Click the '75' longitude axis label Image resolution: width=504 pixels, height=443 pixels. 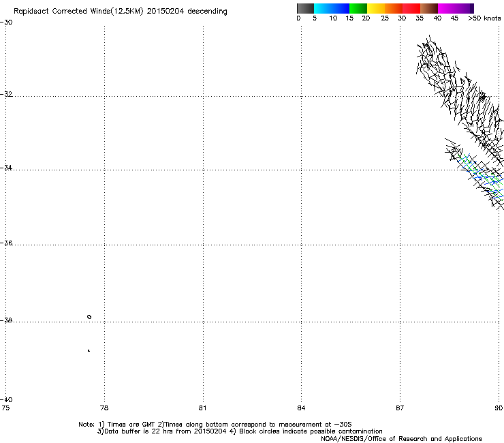5,408
